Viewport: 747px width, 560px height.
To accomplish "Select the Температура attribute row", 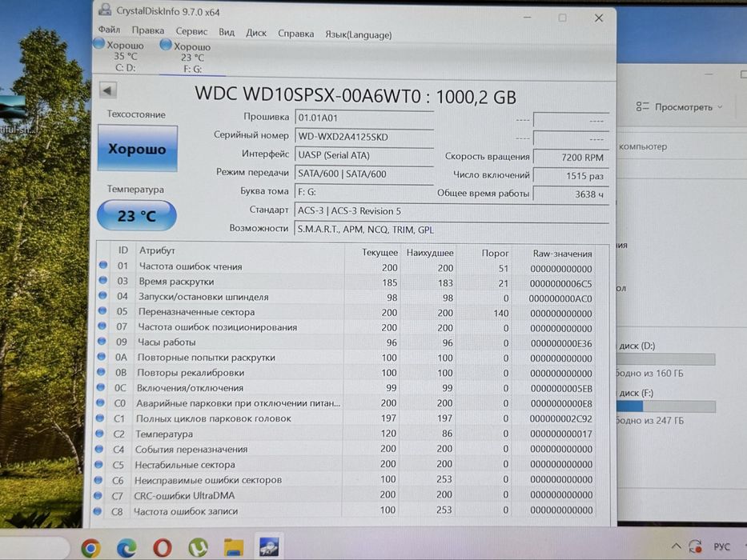I will click(x=347, y=434).
